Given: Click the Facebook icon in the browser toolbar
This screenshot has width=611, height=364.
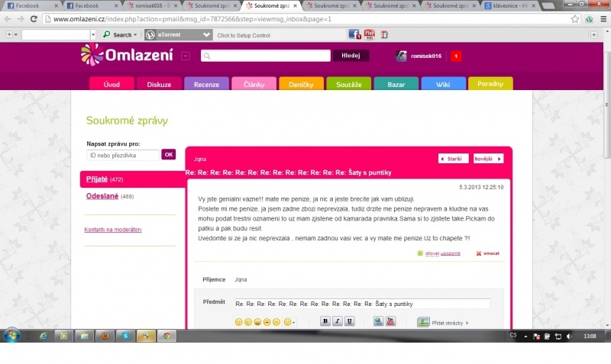Looking at the screenshot, I should 354,34.
